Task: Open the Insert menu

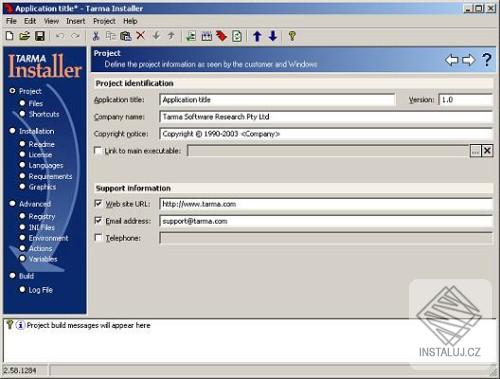Action: [76, 21]
